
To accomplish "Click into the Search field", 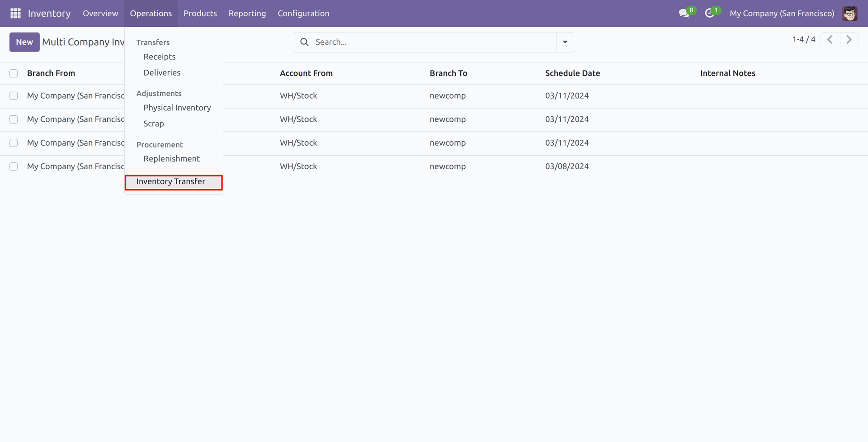I will pos(429,42).
